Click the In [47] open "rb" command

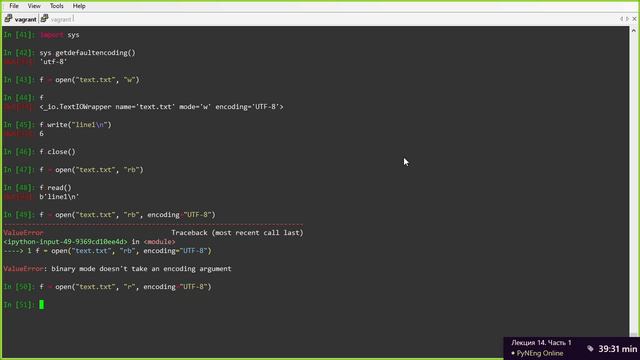click(x=91, y=170)
